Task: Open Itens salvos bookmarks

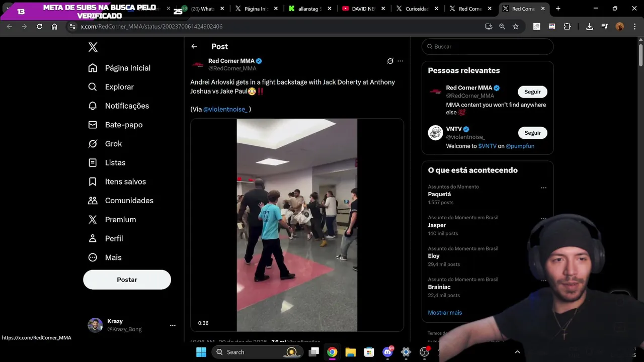Action: pos(117,182)
